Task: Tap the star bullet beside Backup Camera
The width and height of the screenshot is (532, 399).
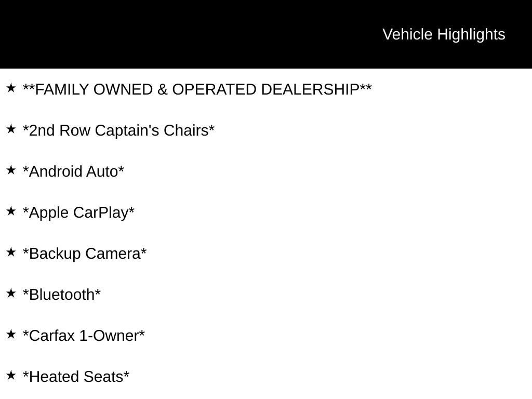Action: click(x=11, y=252)
